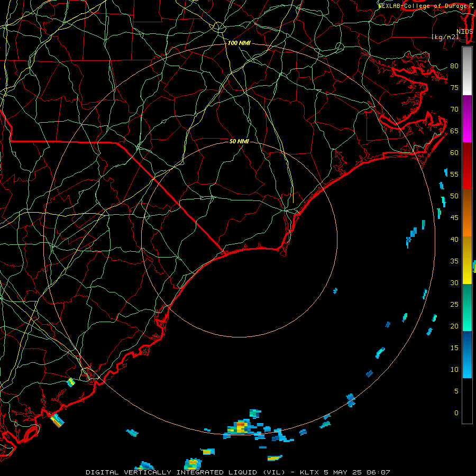Click the 20 value on the color scale

point(454,326)
